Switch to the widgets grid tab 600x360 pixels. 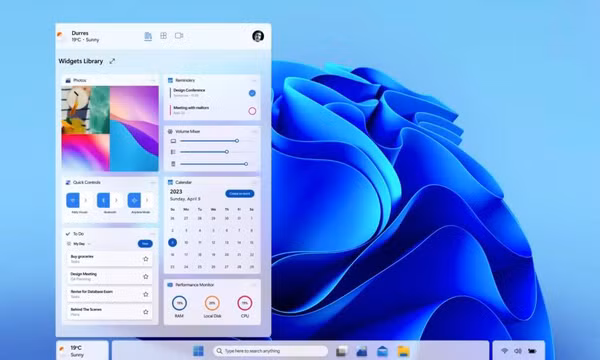(x=163, y=36)
